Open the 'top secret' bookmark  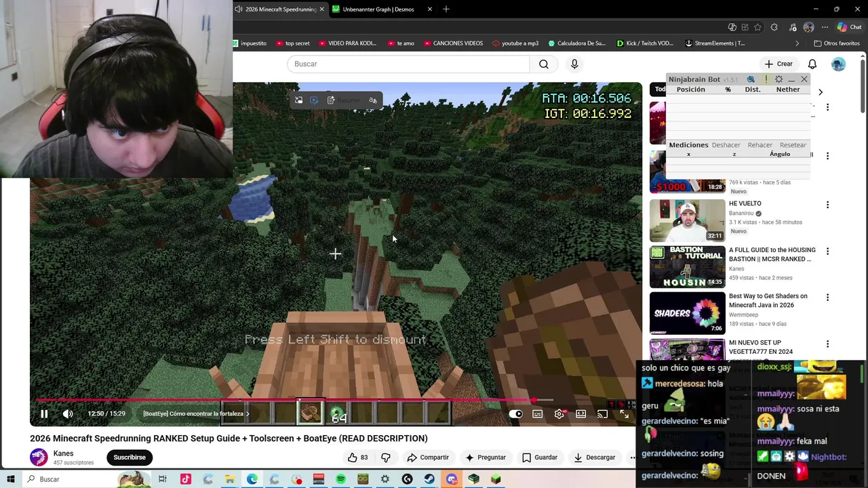[x=292, y=43]
